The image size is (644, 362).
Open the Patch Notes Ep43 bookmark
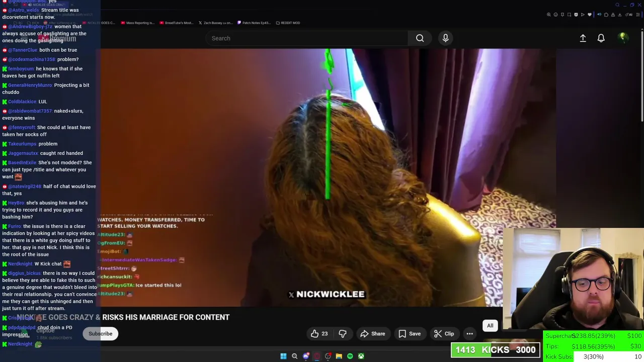tap(254, 23)
